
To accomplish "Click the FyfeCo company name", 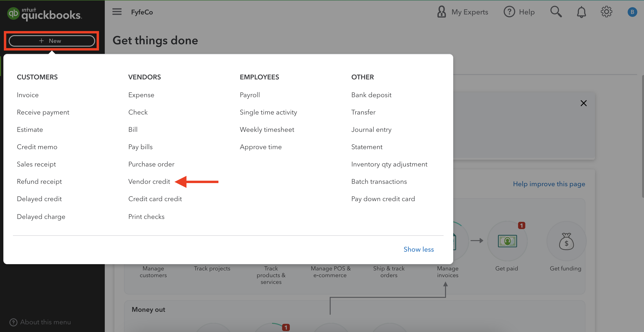I will point(142,12).
